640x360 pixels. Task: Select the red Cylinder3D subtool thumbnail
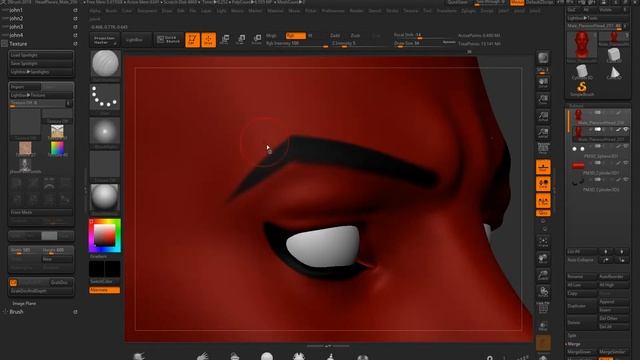pyautogui.click(x=578, y=165)
